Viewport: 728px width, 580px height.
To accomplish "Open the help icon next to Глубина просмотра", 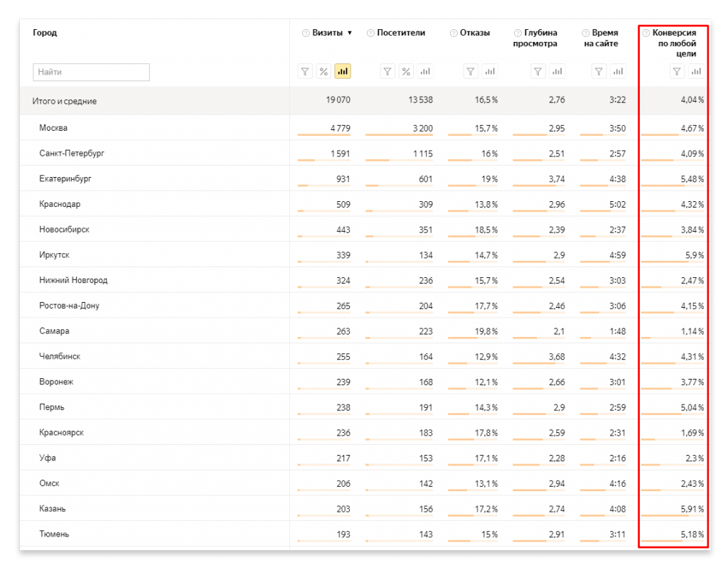I will pos(518,33).
